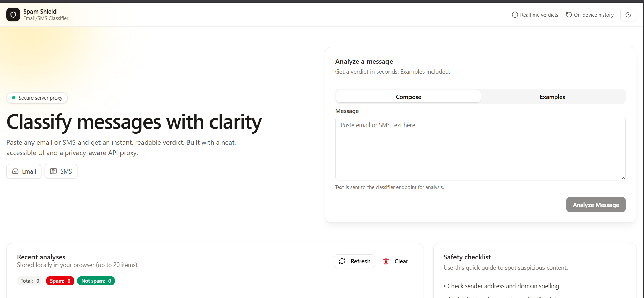Screen dimensions: 644x298
Task: Click the Total count badge
Action: pos(30,281)
